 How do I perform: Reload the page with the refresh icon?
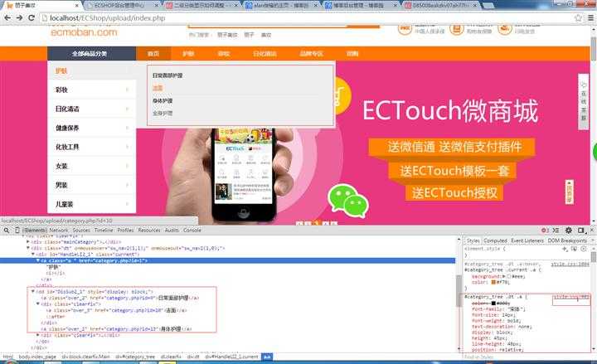point(32,18)
